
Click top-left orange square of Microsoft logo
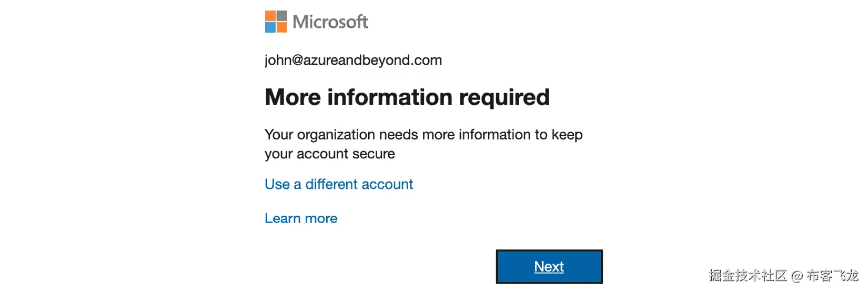click(270, 16)
